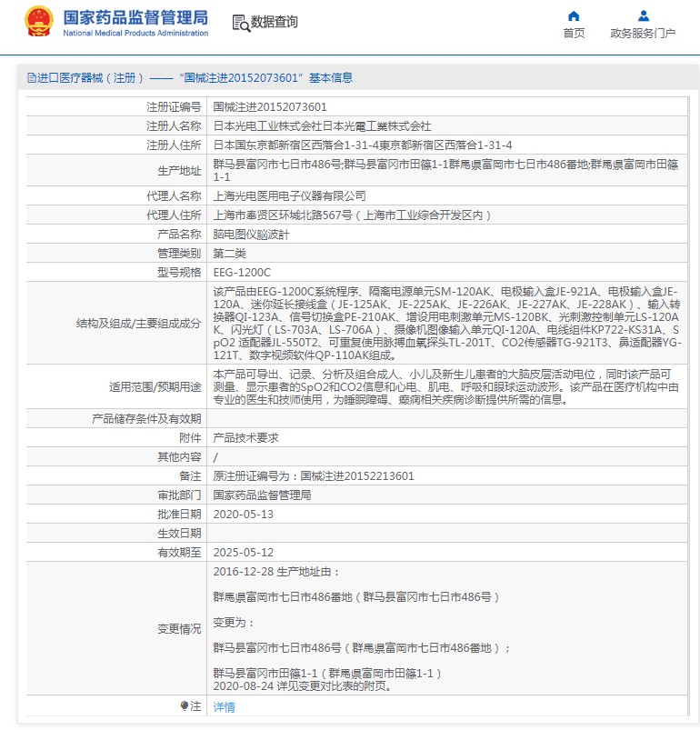
Task: Click the 产品技术要求 attachment cell
Action: (x=245, y=437)
